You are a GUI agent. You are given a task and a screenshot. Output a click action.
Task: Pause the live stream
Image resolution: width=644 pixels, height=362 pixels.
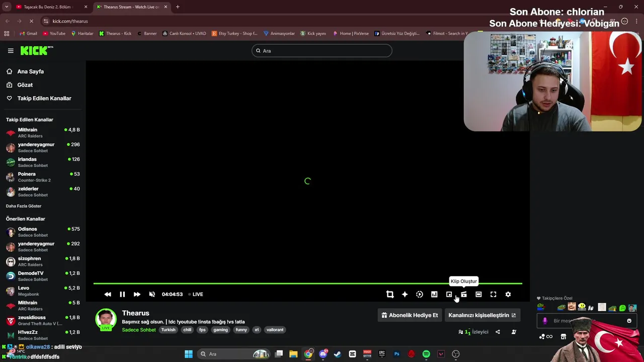point(122,294)
